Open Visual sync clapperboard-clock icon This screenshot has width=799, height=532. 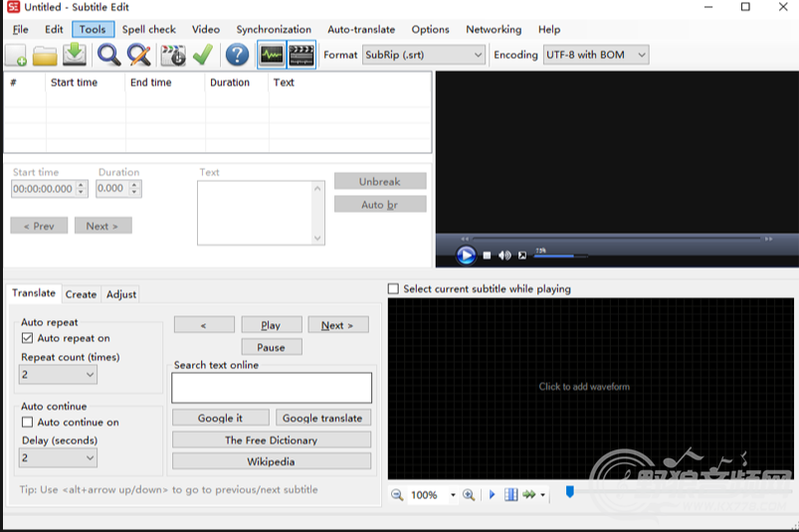coord(173,55)
